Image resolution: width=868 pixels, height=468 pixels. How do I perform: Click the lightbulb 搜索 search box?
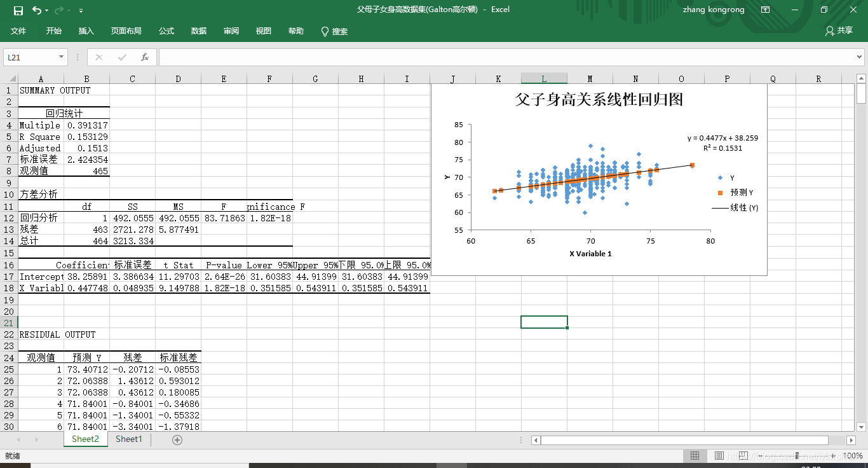[334, 31]
